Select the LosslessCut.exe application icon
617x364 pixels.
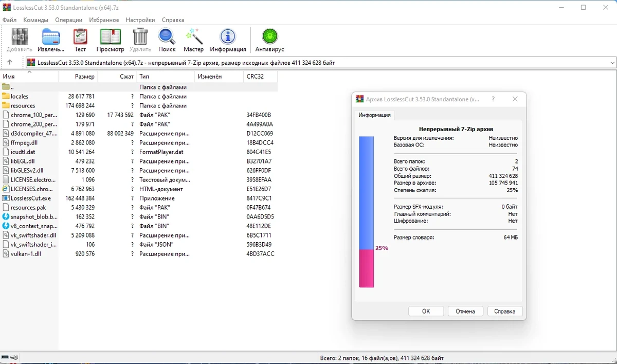click(6, 198)
